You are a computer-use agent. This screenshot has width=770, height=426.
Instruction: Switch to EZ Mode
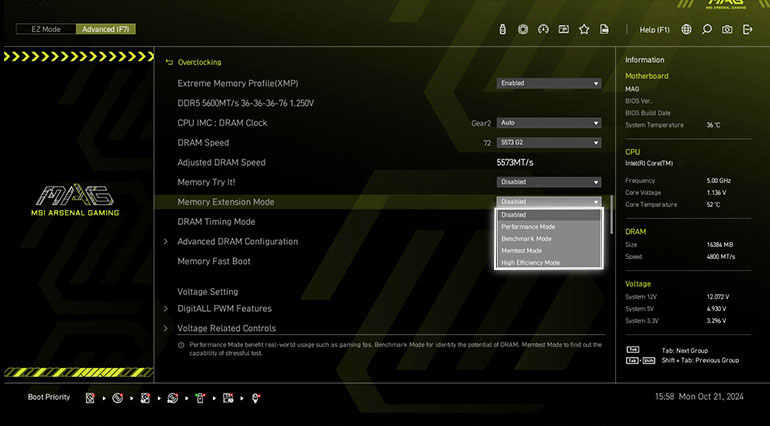[46, 29]
